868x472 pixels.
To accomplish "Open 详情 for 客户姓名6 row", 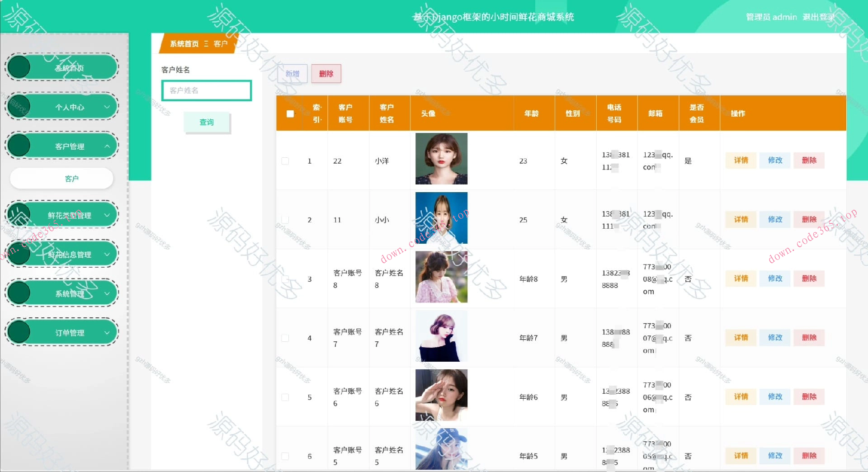I will (x=741, y=396).
